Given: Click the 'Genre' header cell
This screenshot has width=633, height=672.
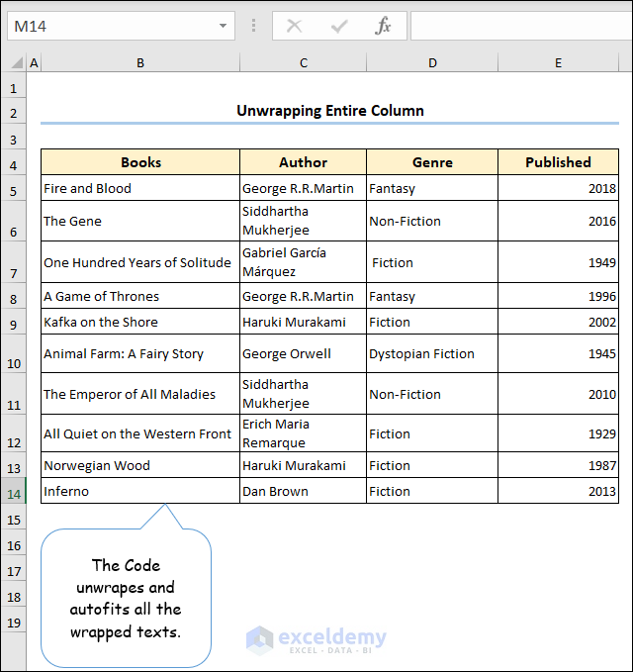Looking at the screenshot, I should point(432,162).
